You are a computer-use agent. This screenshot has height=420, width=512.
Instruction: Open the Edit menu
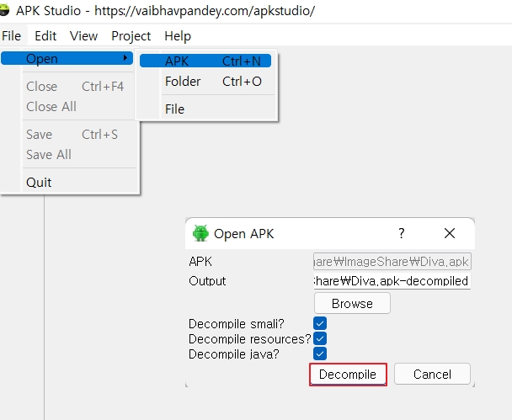(45, 36)
